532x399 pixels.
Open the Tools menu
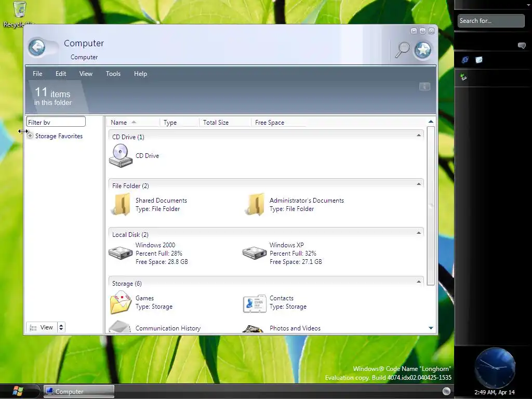point(113,74)
